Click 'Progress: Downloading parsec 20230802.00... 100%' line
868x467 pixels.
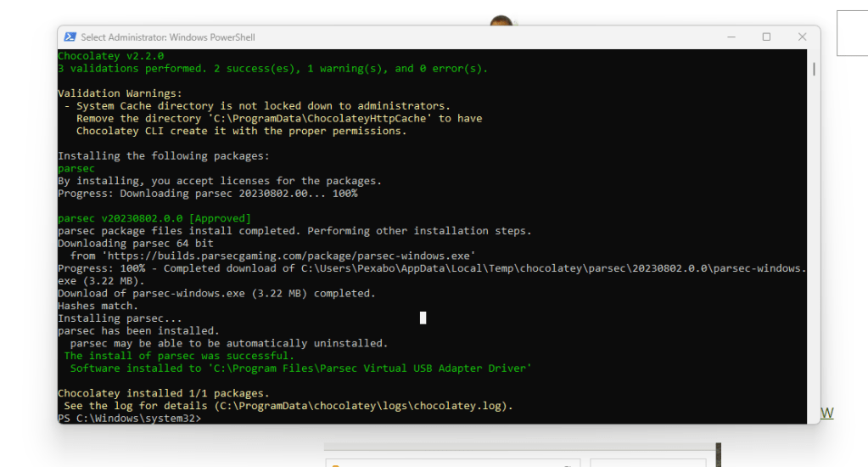(x=208, y=194)
